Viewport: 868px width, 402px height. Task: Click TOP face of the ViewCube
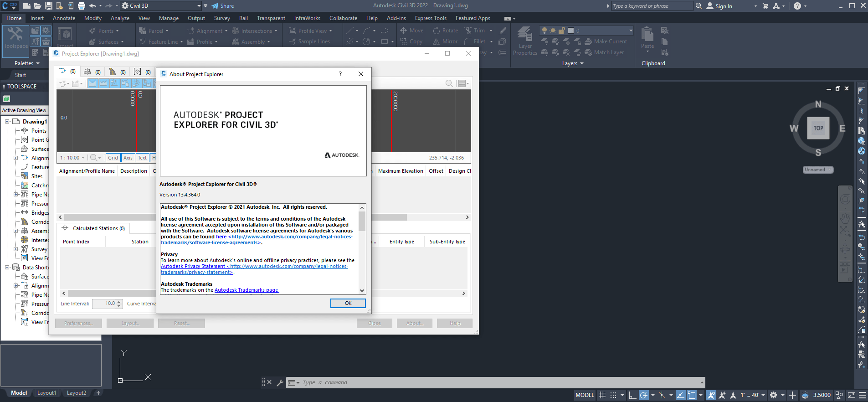818,128
